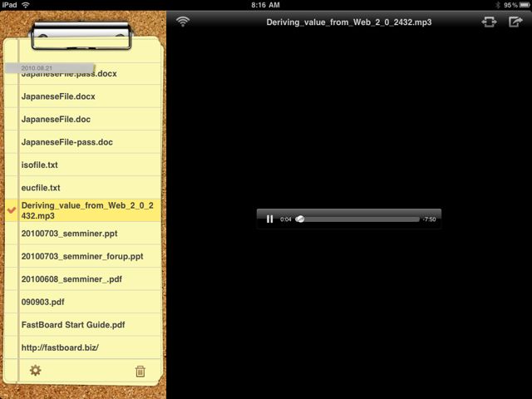This screenshot has height=399, width=532.
Task: Open JapaneseFile.docx
Action: (x=83, y=96)
